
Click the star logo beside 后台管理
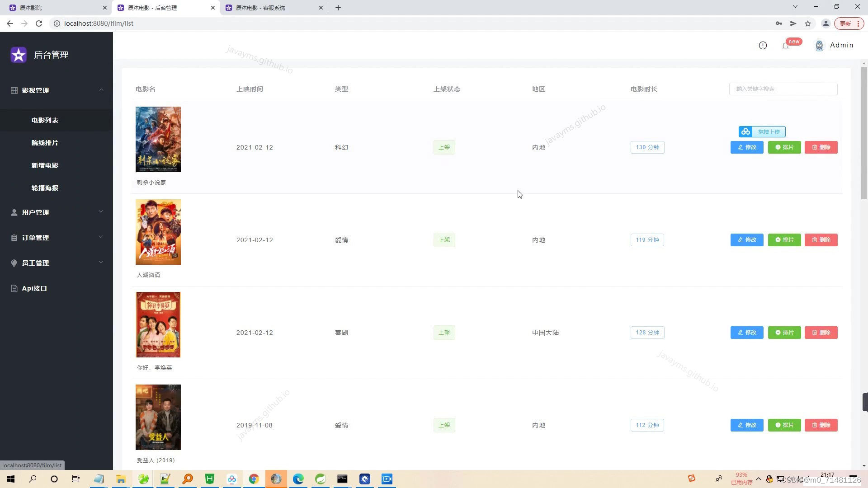point(19,55)
